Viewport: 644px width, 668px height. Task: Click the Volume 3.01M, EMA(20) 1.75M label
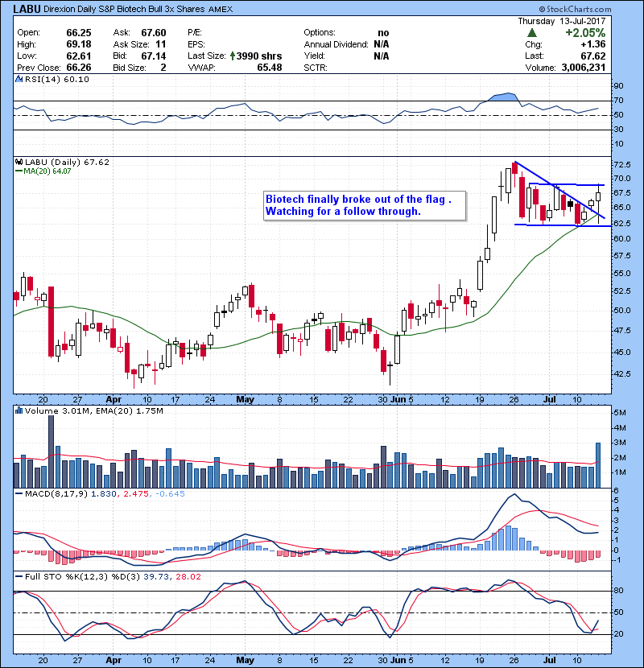pos(93,411)
